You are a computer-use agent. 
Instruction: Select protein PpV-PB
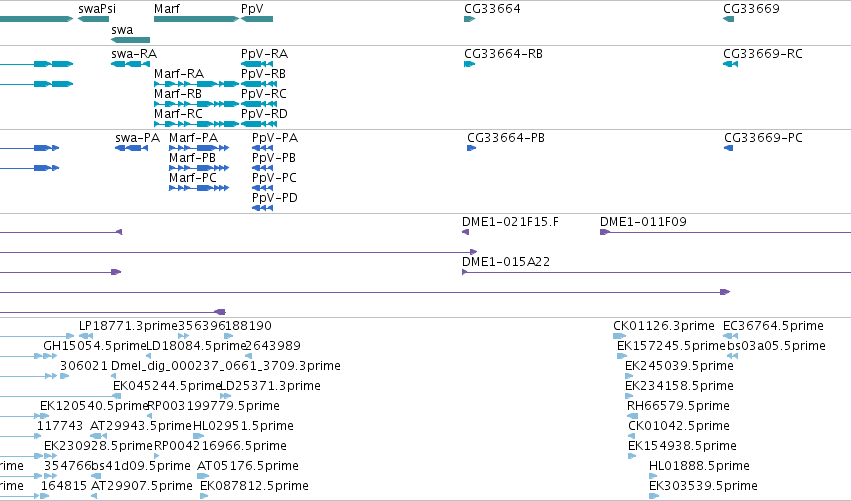tap(262, 168)
